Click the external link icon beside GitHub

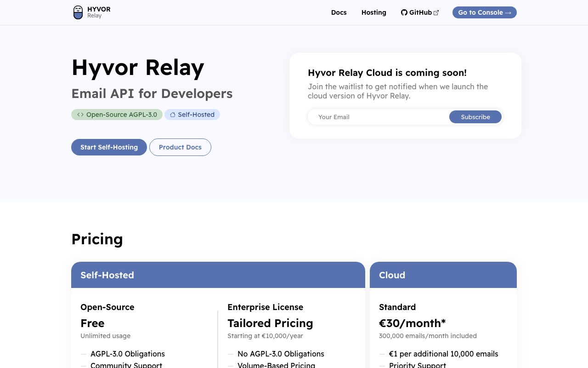436,13
